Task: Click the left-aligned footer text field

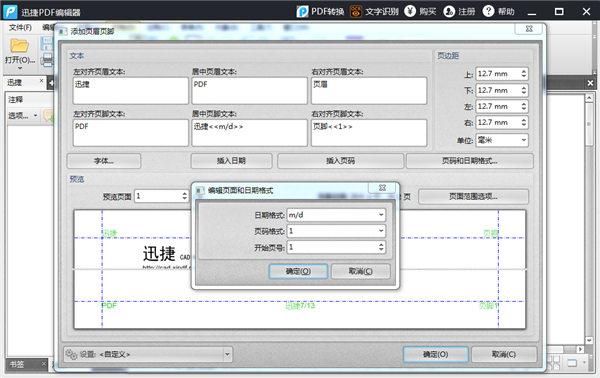Action: 131,133
